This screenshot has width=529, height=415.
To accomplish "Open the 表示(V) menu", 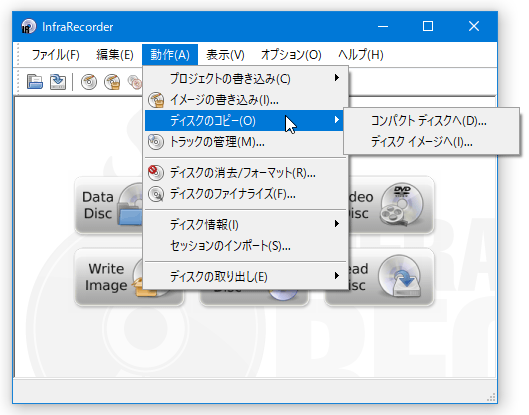I will coord(225,54).
